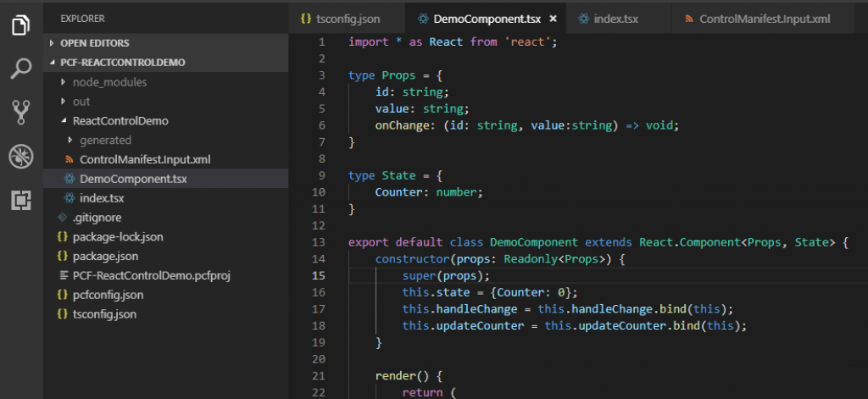Click line number 13 in gutter
This screenshot has height=399, width=868.
[x=319, y=242]
